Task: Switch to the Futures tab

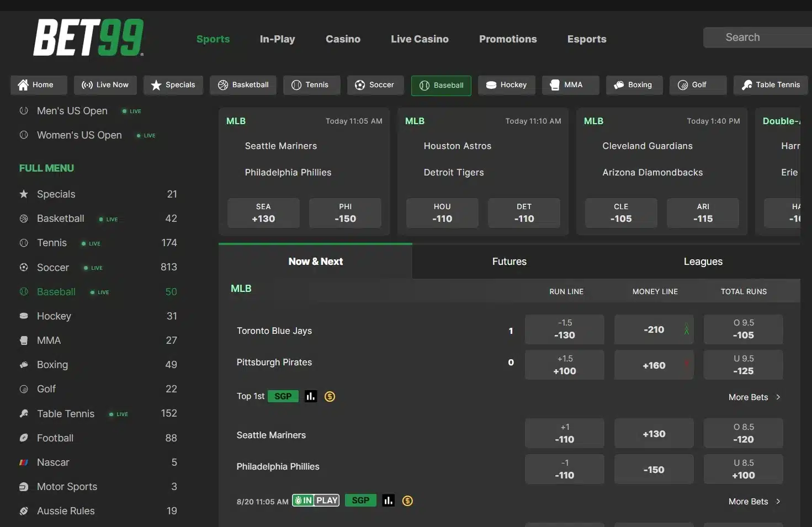Action: click(510, 262)
